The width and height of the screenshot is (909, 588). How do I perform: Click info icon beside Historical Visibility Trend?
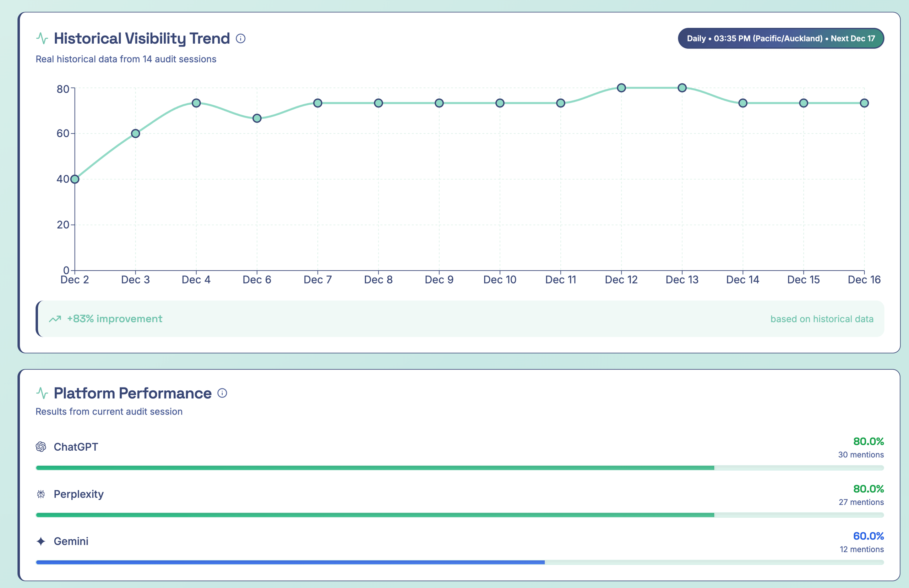point(241,39)
